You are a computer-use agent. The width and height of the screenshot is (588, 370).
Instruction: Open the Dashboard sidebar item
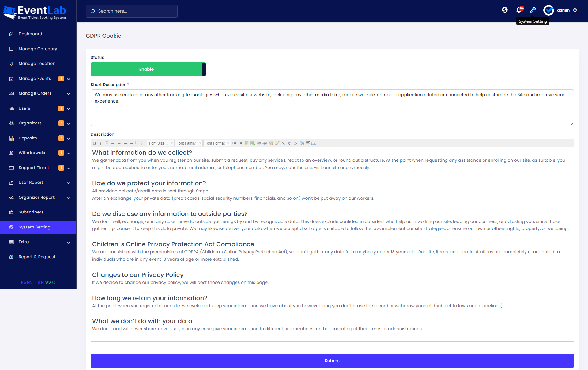[30, 34]
